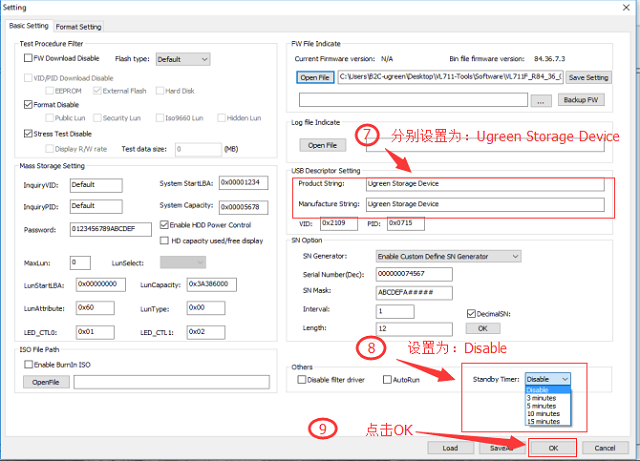Toggle Stress Test Disable checkbox
This screenshot has height=461, width=640.
(x=28, y=134)
